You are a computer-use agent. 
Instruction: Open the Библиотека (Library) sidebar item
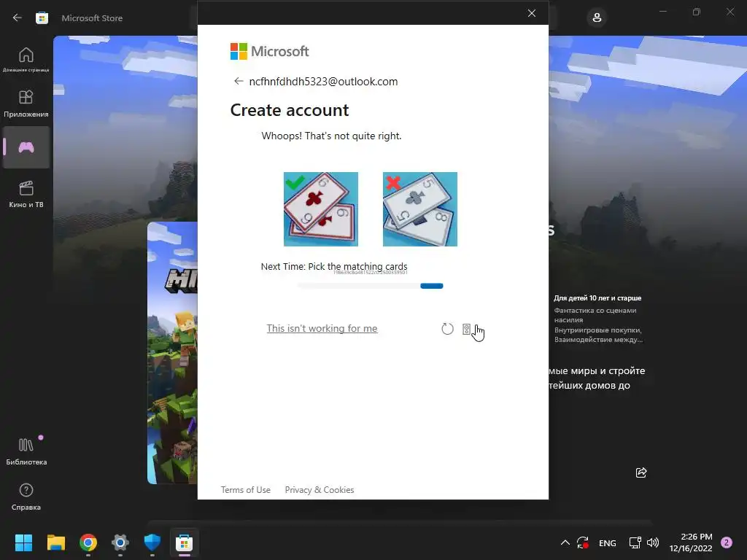(26, 451)
